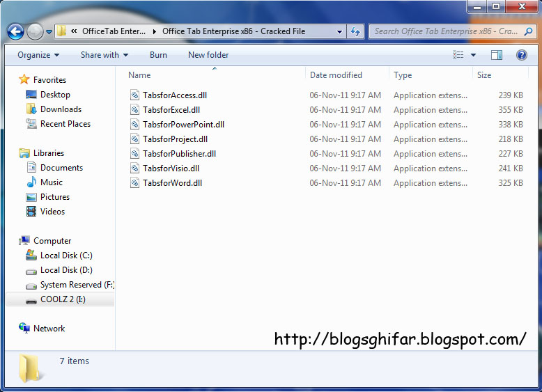Open the Documents library

61,168
